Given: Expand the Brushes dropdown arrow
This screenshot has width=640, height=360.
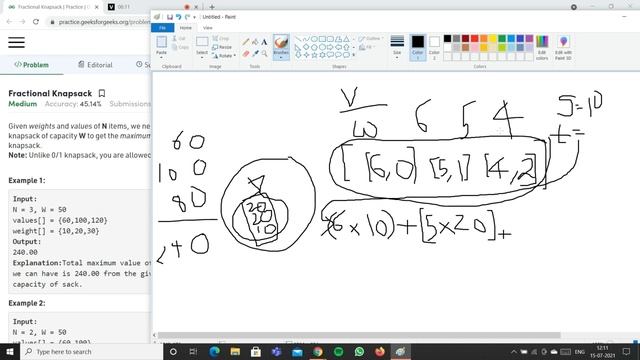Looking at the screenshot, I should [281, 58].
